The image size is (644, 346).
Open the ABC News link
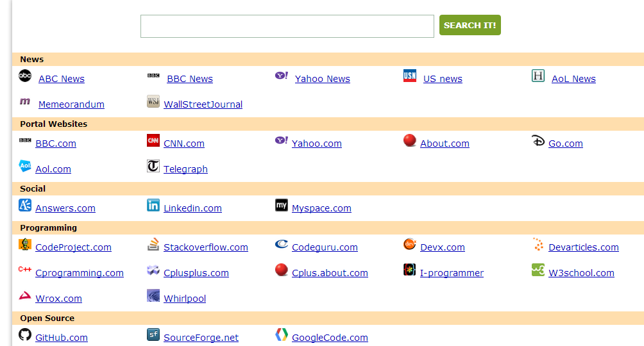click(x=62, y=79)
